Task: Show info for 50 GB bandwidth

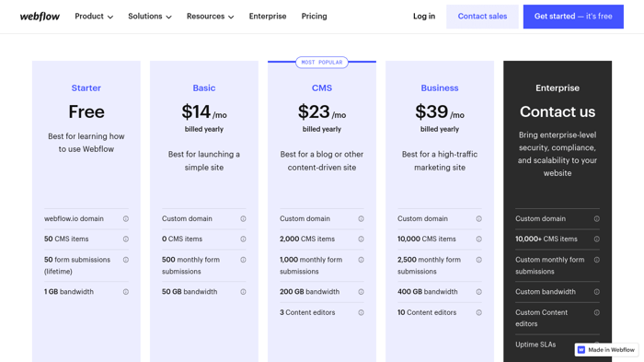Action: tap(243, 292)
